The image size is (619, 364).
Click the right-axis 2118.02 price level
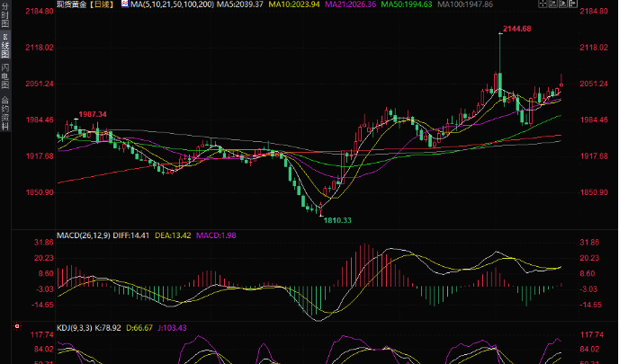coord(594,48)
